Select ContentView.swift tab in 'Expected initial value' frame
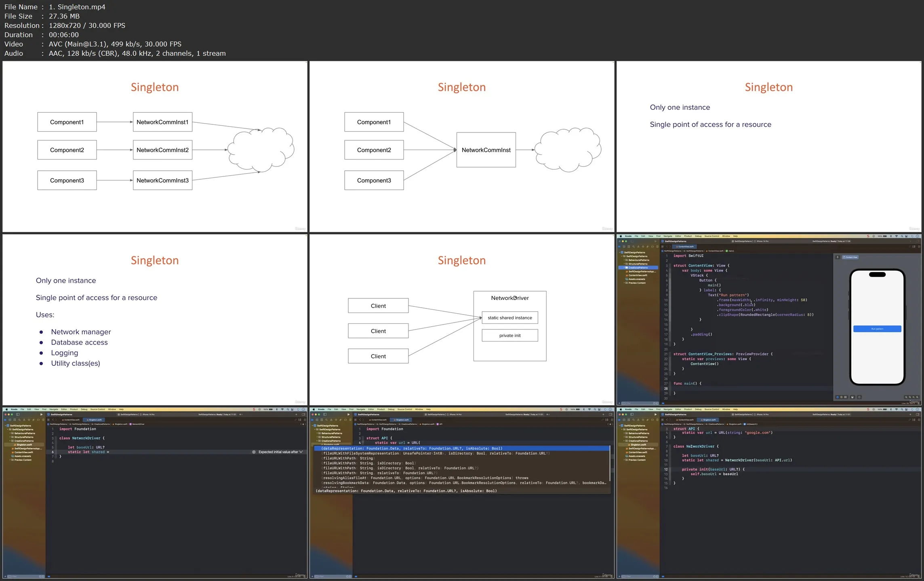The width and height of the screenshot is (924, 581). pos(71,420)
